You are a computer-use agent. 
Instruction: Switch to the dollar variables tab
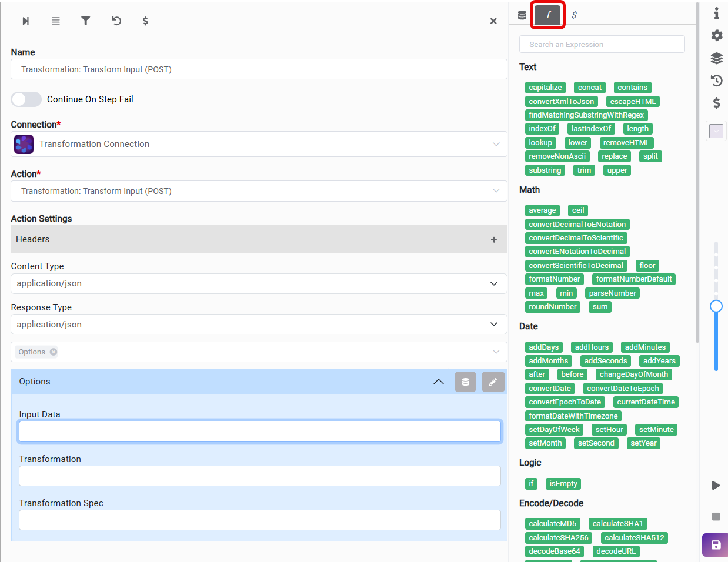coord(575,15)
